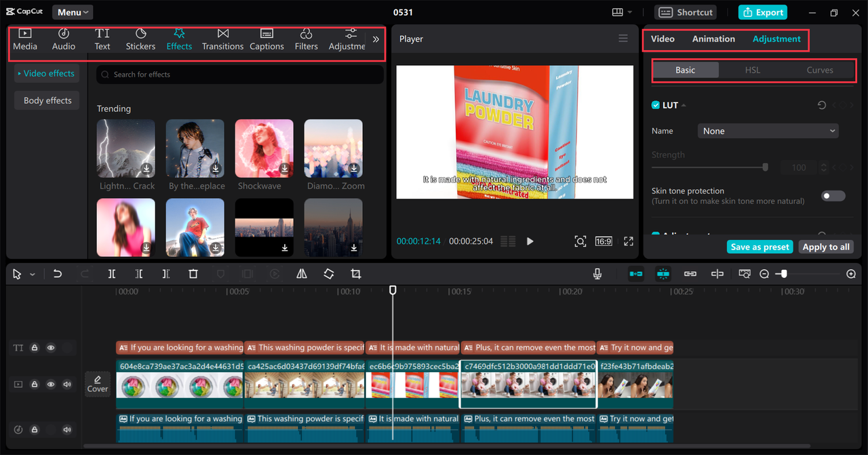
Task: Adjust the timeline zoom slider handle
Action: point(785,274)
